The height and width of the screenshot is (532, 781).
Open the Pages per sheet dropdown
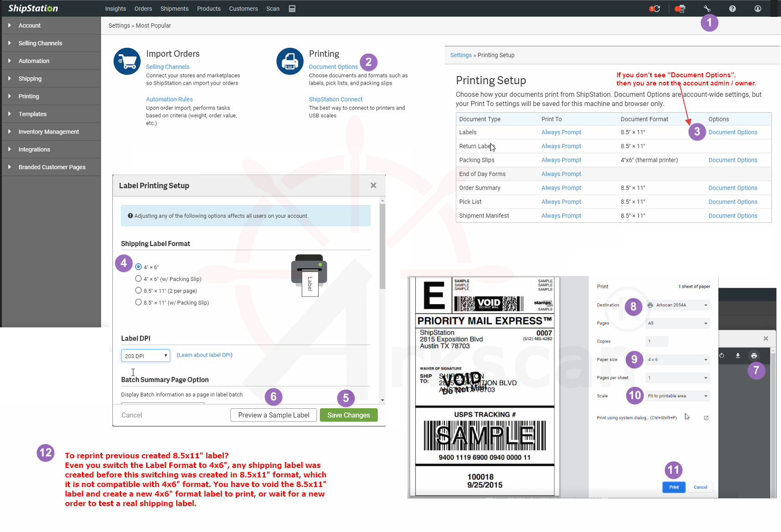click(678, 378)
